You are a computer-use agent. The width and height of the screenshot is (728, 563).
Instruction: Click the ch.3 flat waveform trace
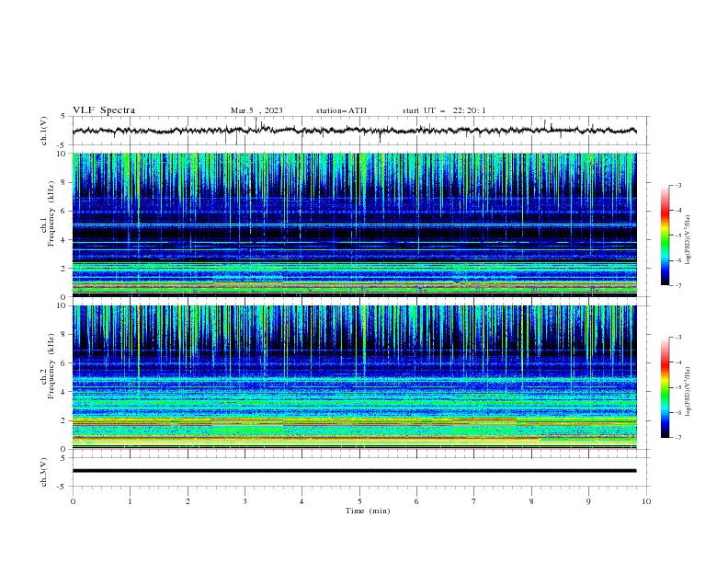(x=354, y=471)
